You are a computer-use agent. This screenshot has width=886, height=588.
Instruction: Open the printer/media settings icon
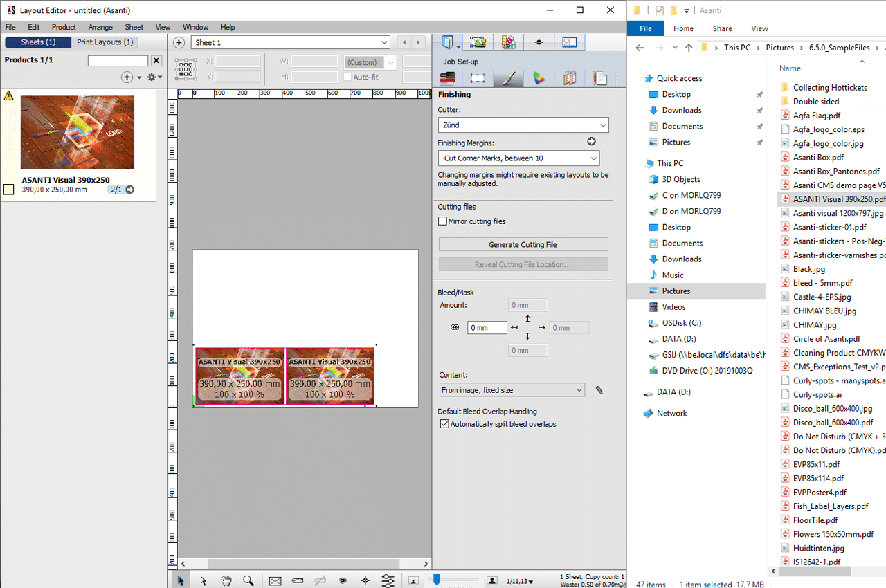click(x=448, y=78)
